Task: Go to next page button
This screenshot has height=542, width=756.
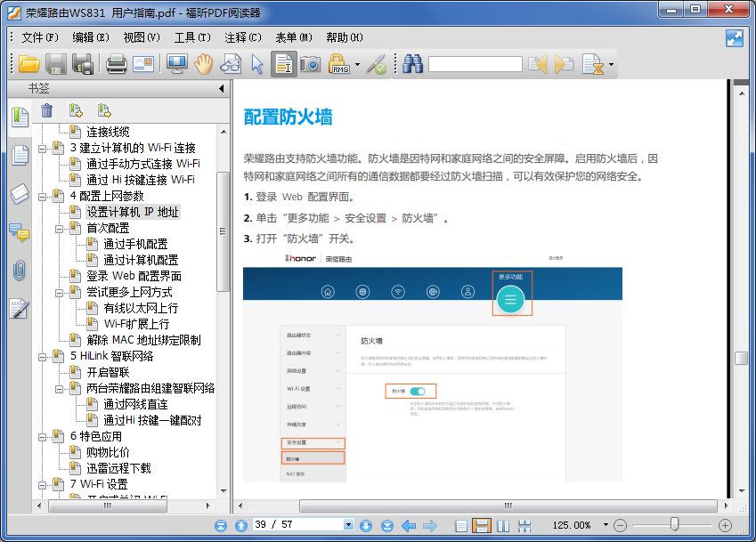Action: [366, 526]
